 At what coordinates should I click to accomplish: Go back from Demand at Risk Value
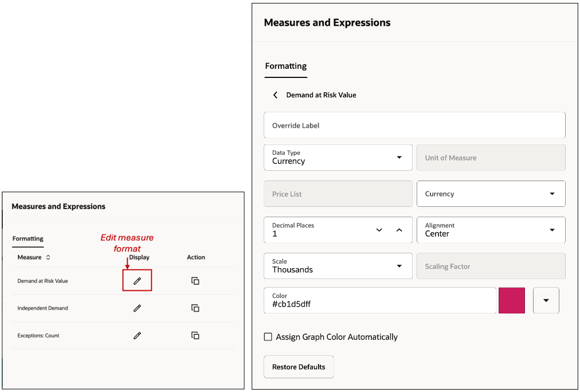275,95
